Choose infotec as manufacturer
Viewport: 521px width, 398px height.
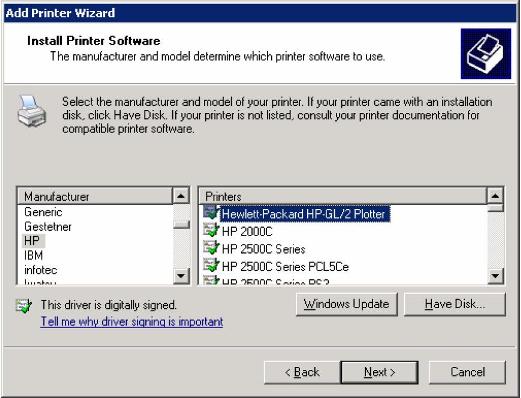coord(41,270)
